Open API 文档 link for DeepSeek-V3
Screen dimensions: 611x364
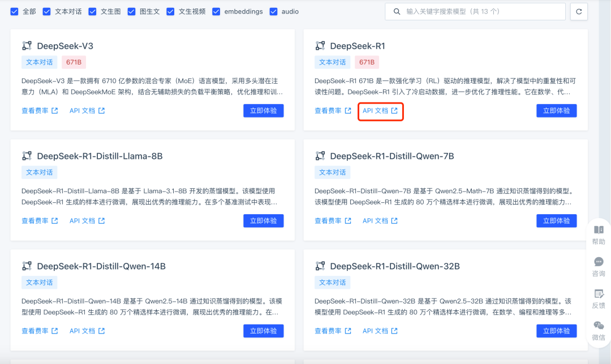[87, 111]
